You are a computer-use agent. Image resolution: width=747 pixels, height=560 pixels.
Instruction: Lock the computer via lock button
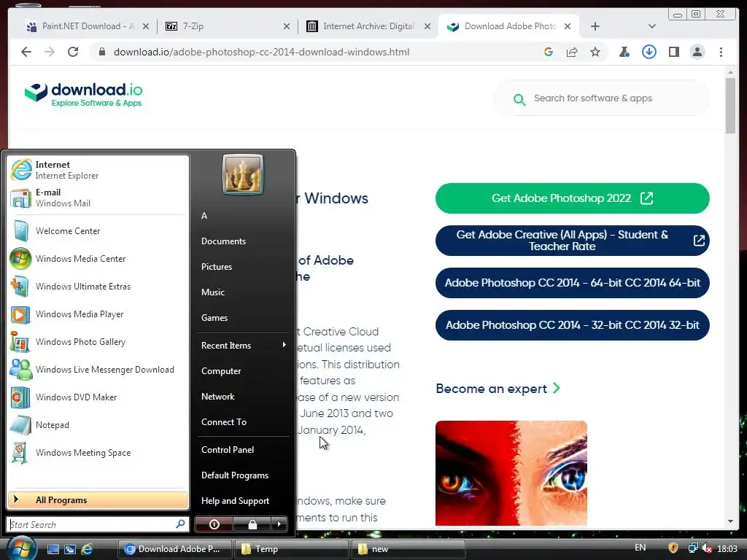tap(252, 524)
